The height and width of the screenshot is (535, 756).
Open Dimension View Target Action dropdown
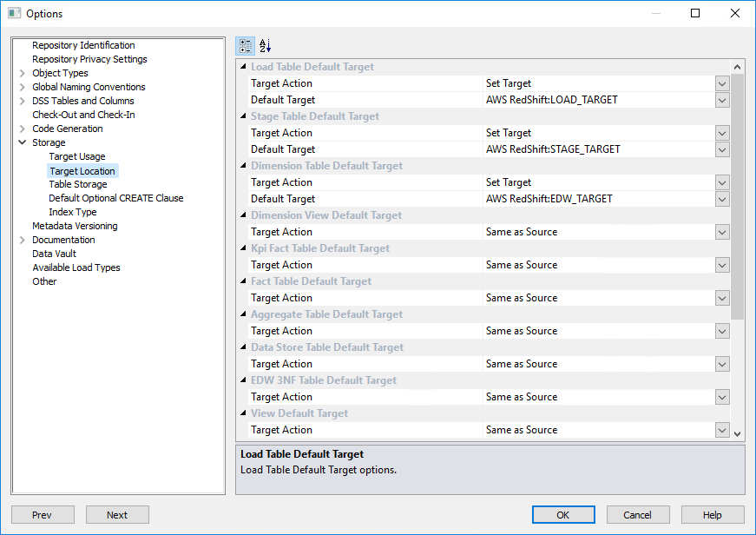721,232
